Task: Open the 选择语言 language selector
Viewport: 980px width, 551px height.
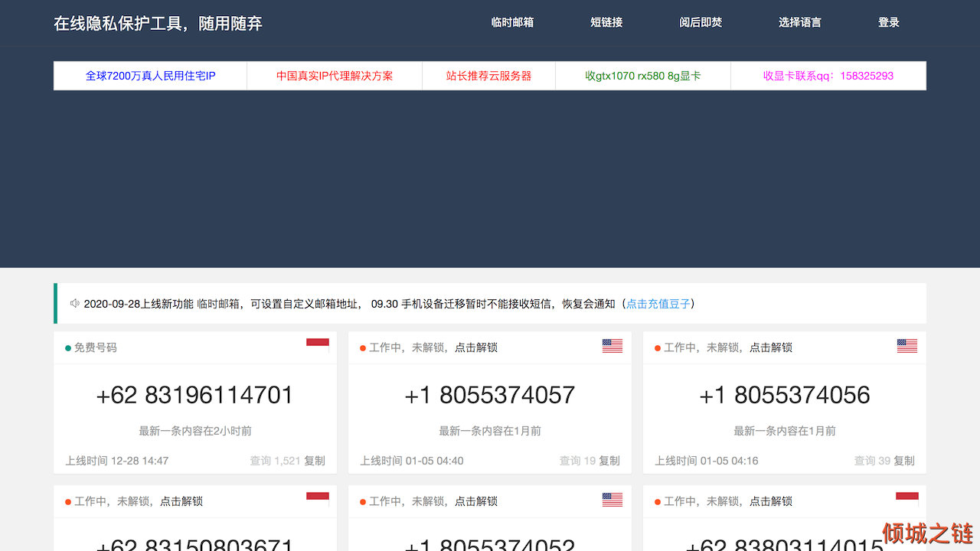Action: tap(800, 22)
